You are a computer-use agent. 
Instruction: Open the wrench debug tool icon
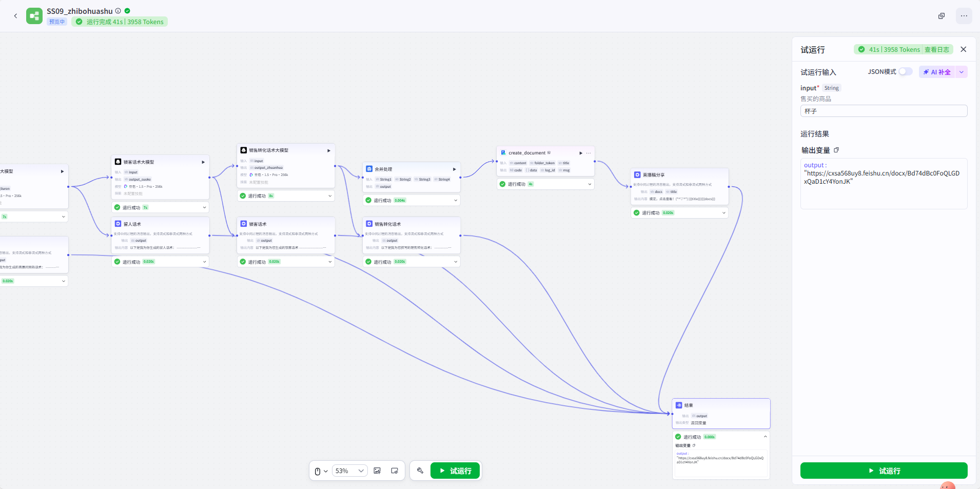[420, 471]
